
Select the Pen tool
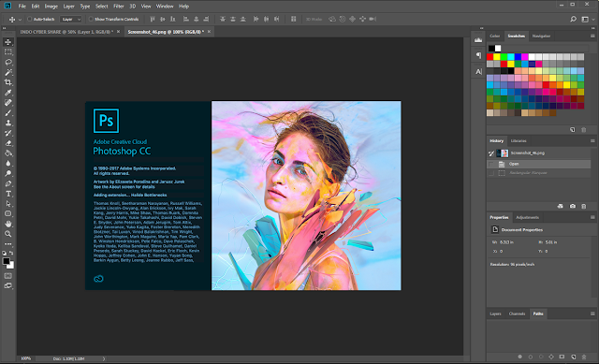8,183
